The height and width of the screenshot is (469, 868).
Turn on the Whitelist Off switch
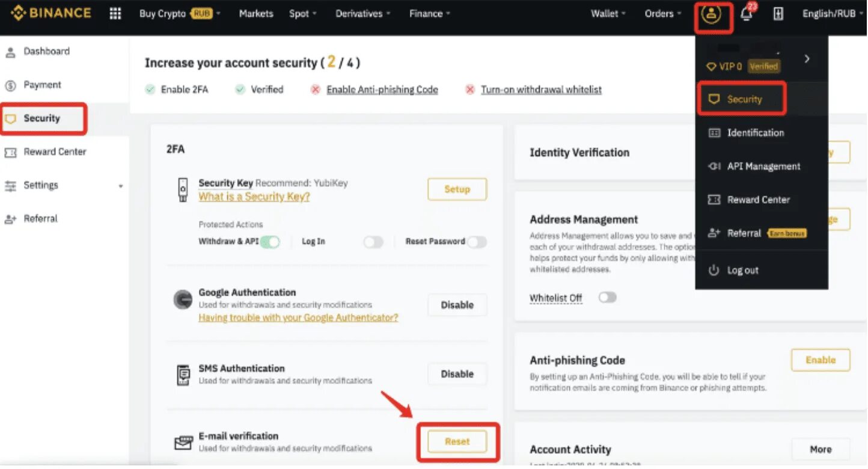pyautogui.click(x=607, y=298)
